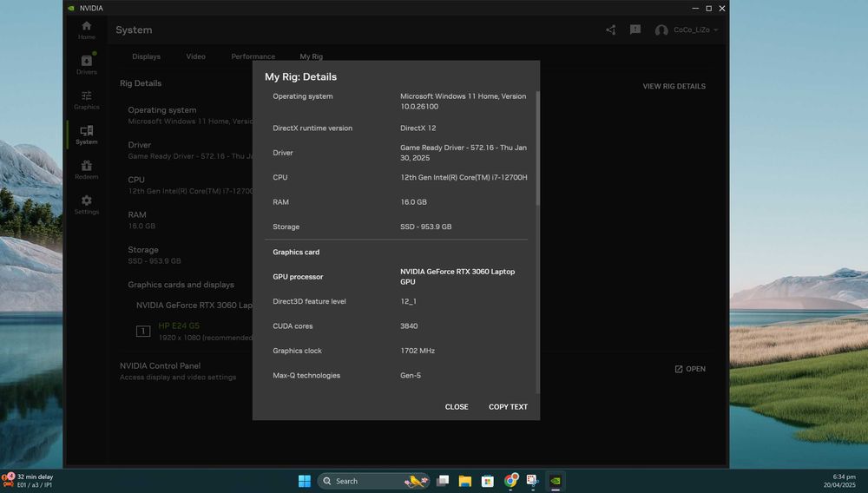The image size is (868, 493).
Task: Open the Snipping Tool taskbar icon
Action: (x=533, y=480)
